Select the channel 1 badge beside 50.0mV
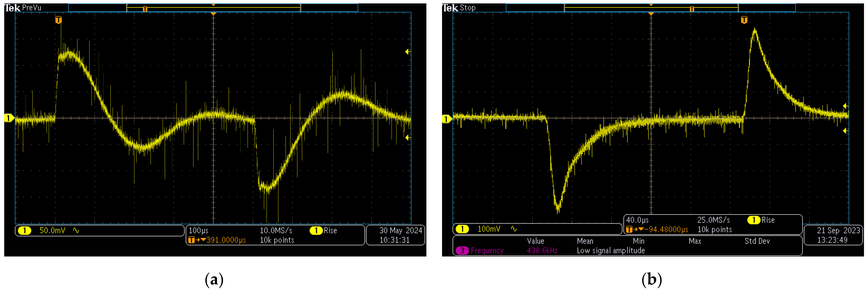868x292 pixels. tap(24, 231)
